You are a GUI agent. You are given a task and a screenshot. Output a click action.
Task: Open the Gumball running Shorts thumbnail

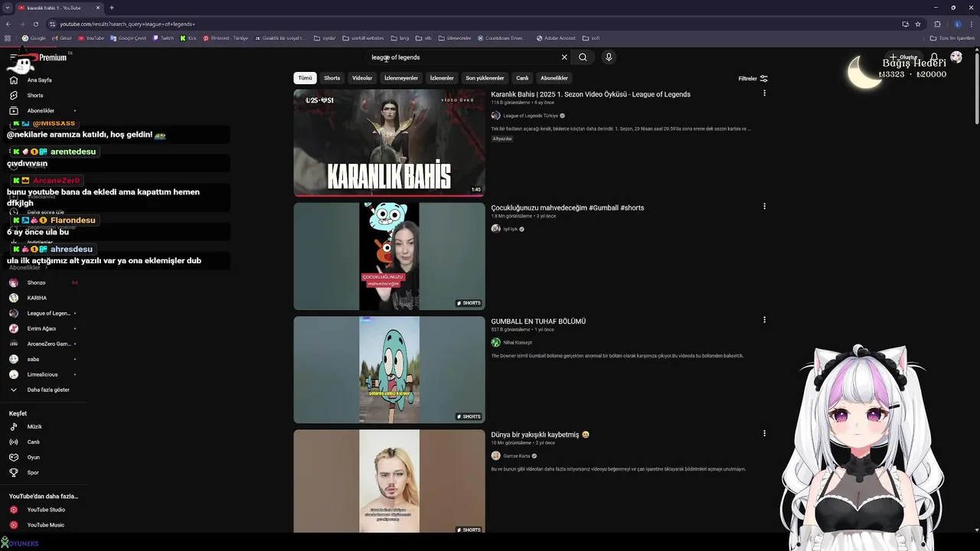(x=389, y=370)
